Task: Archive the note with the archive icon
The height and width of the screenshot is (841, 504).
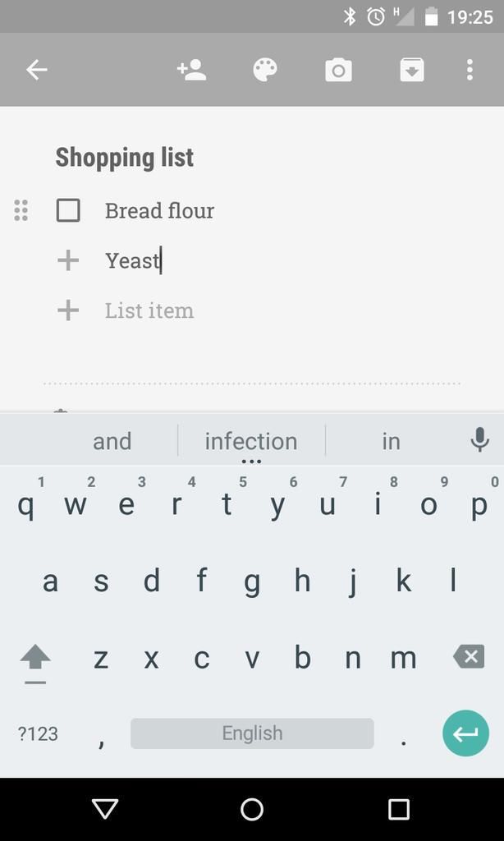Action: 412,70
